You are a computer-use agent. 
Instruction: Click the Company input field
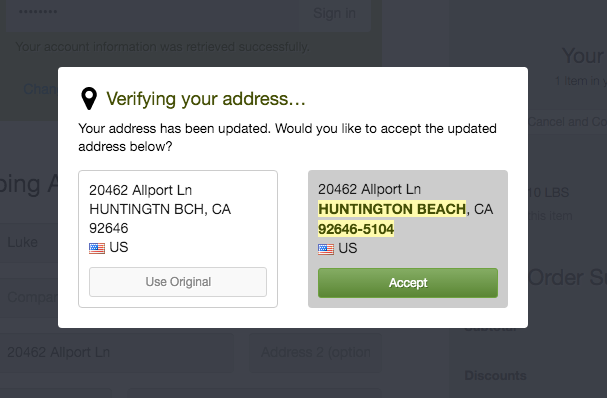pyautogui.click(x=29, y=297)
